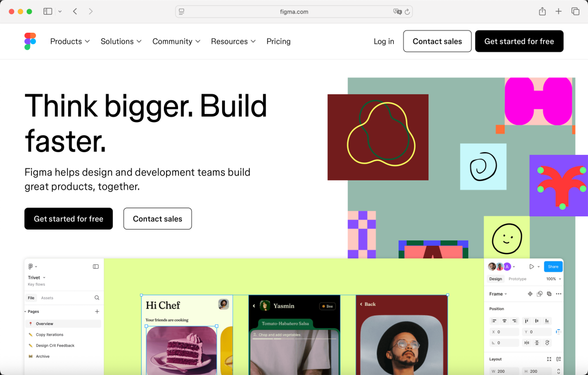Click the page settings icon in address bar
This screenshot has height=375, width=588.
click(x=181, y=11)
